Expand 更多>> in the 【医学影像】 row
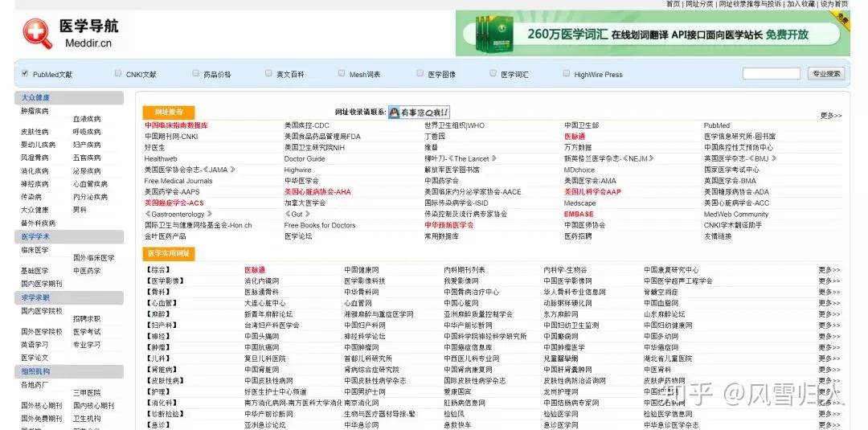The image size is (868, 430). 829,281
